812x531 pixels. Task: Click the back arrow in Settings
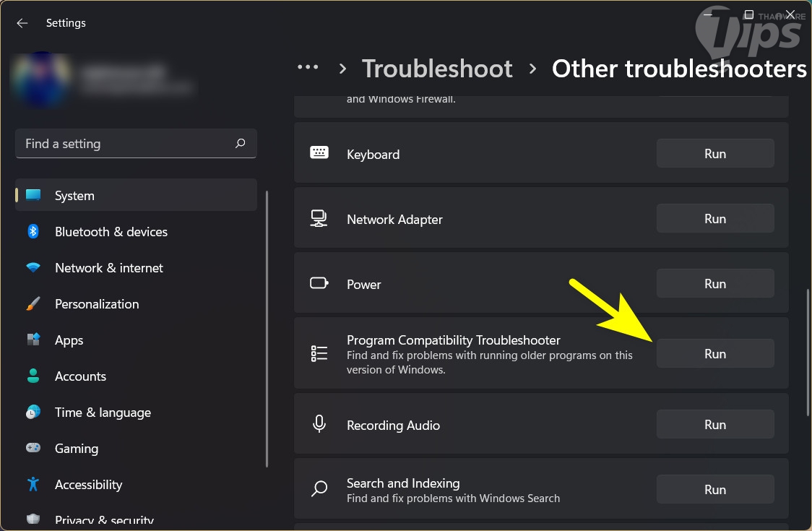pyautogui.click(x=22, y=23)
